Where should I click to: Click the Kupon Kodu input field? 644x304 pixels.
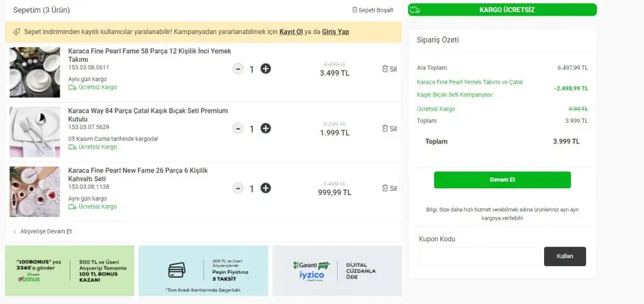click(479, 256)
